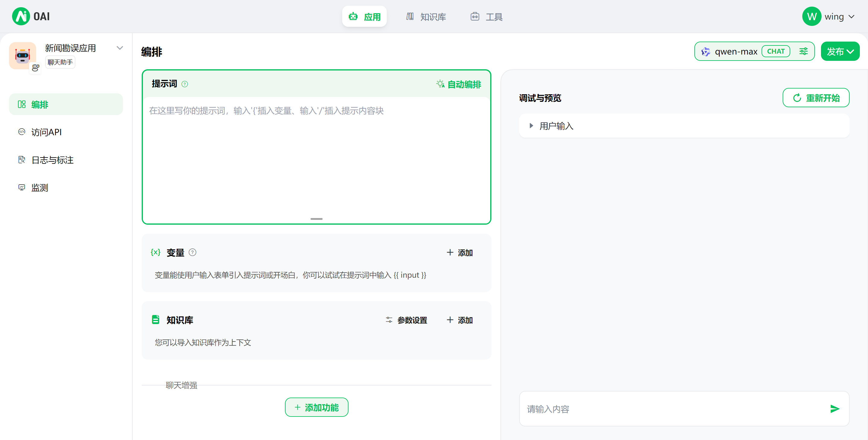Click 重新开始 to restart debugging
The image size is (868, 440).
[x=816, y=98]
